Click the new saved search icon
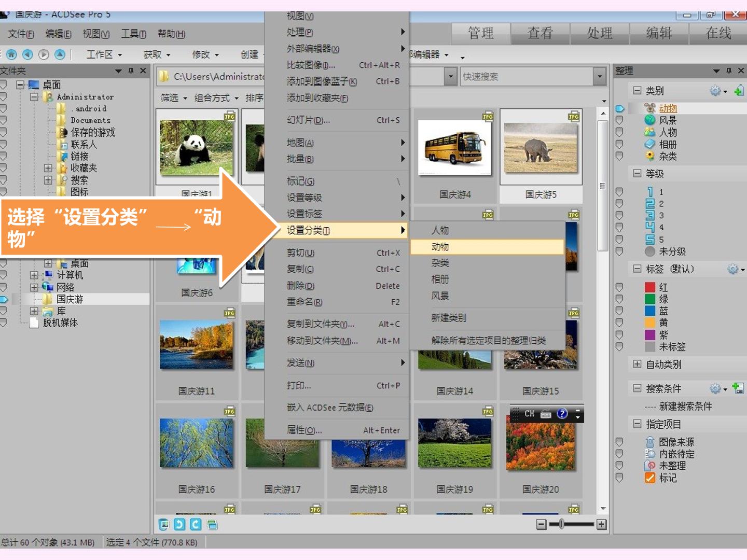Viewport: 747px width, 560px height. click(x=738, y=388)
